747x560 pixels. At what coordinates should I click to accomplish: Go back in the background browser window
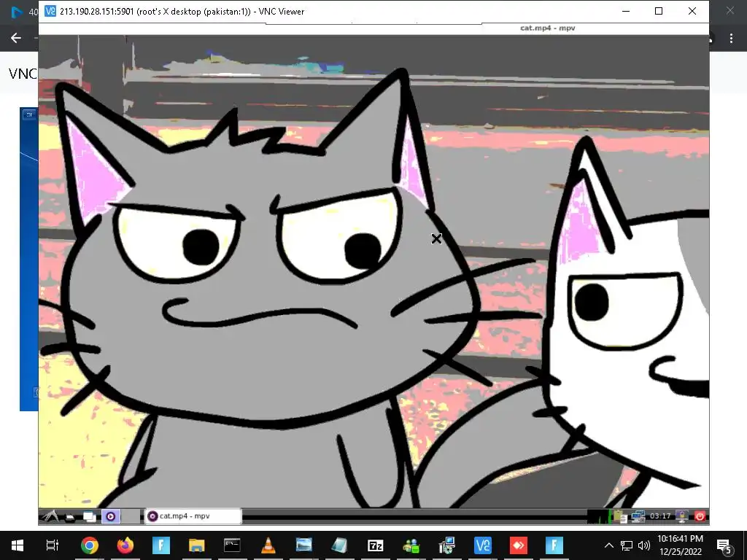pos(16,38)
